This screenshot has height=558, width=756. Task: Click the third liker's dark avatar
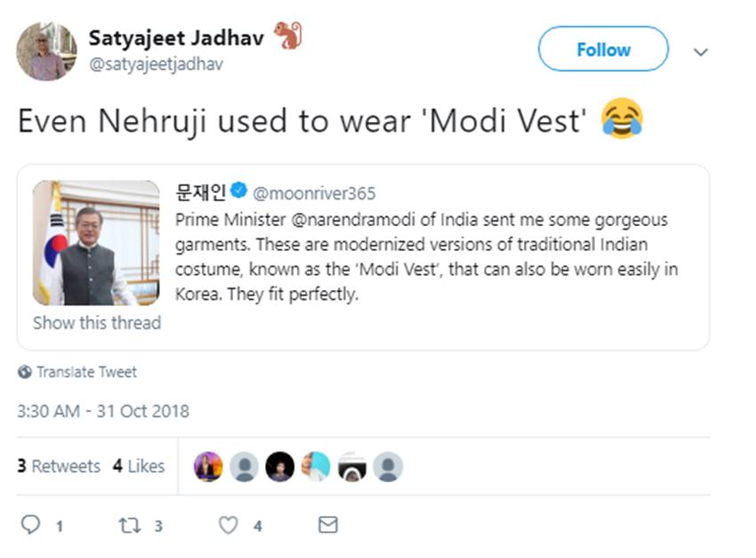279,466
